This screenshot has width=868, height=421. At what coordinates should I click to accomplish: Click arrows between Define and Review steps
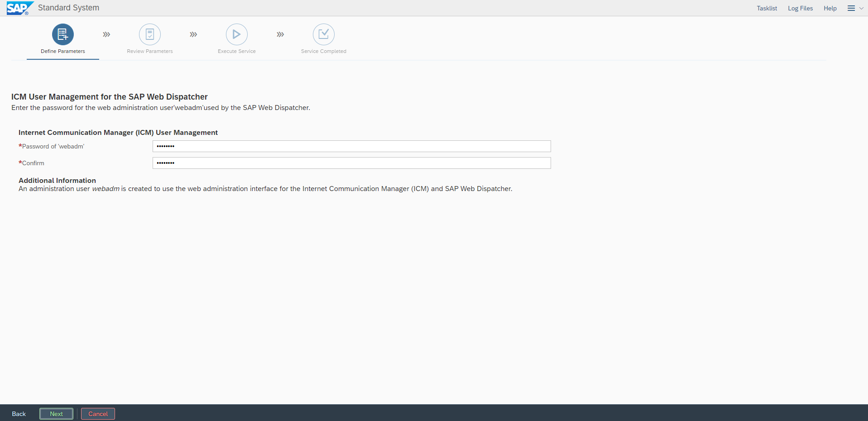pos(106,34)
